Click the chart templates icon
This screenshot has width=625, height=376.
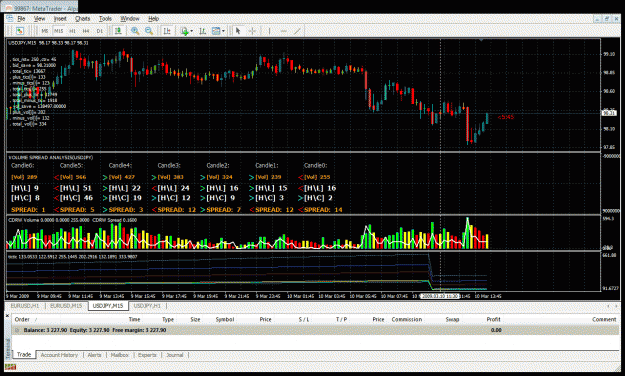[216, 31]
